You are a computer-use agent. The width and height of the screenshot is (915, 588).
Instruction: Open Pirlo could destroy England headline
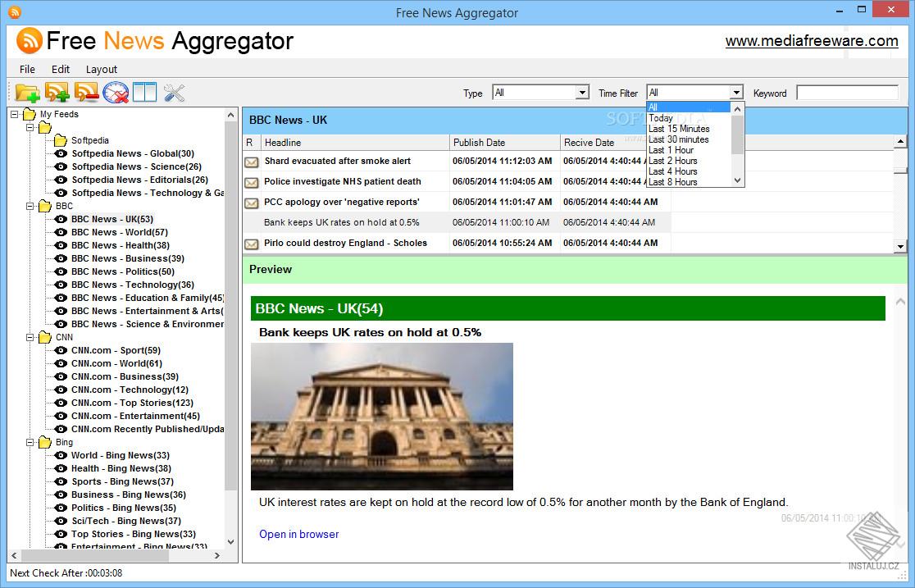[345, 243]
